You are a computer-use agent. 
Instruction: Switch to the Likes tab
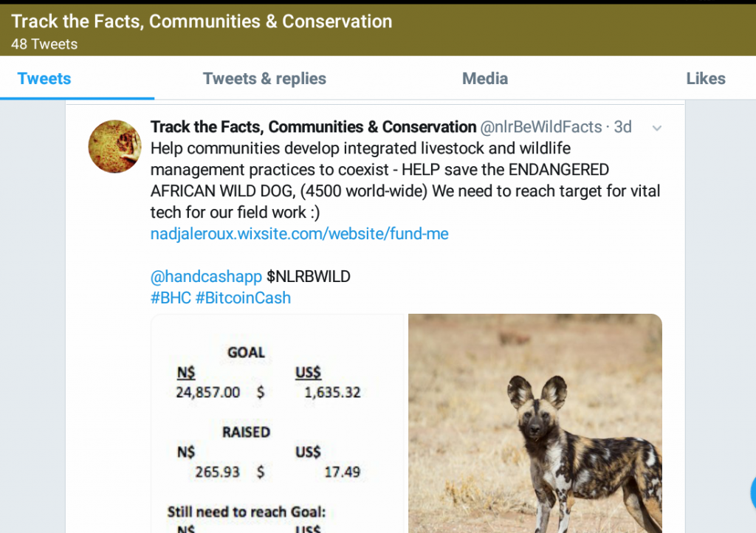[705, 78]
